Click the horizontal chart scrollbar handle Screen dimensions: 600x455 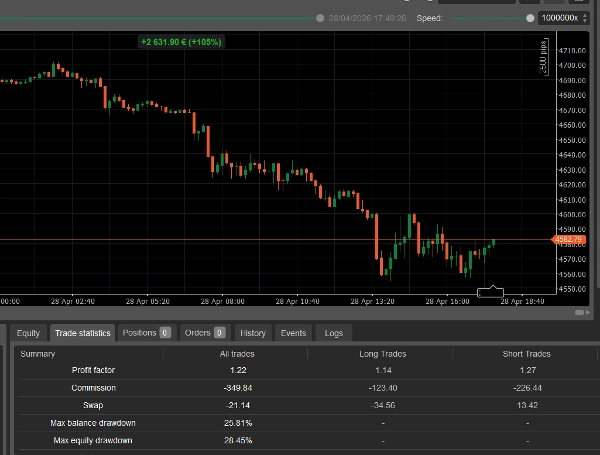pos(579,313)
